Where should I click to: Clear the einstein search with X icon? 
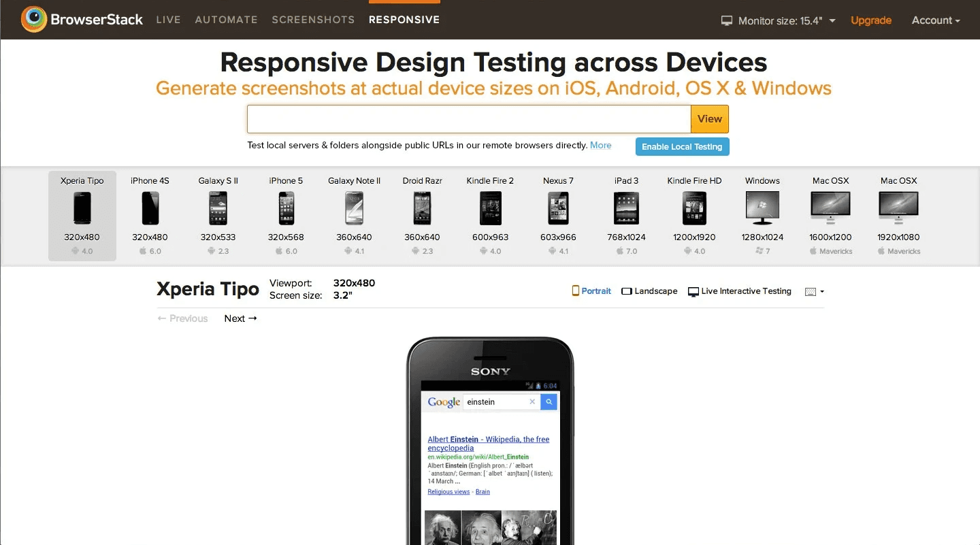(533, 402)
